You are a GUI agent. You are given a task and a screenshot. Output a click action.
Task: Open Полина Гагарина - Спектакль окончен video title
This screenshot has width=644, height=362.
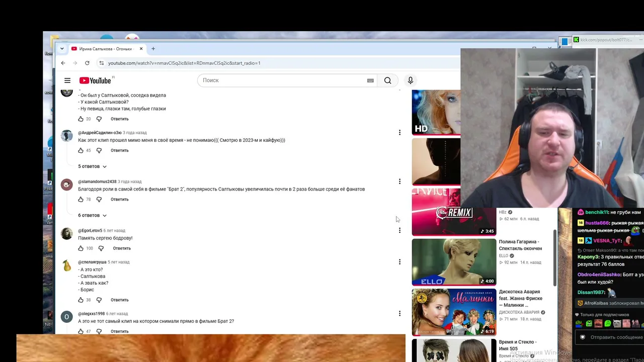520,245
